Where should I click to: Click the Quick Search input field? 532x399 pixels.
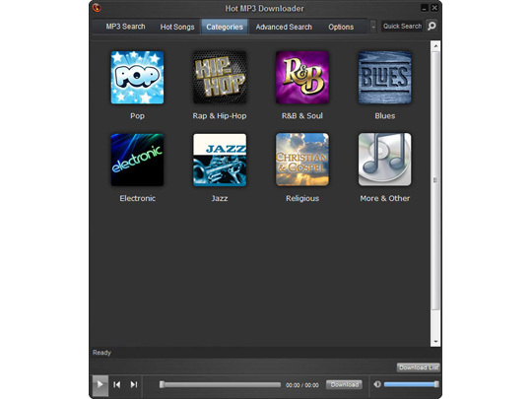(402, 27)
